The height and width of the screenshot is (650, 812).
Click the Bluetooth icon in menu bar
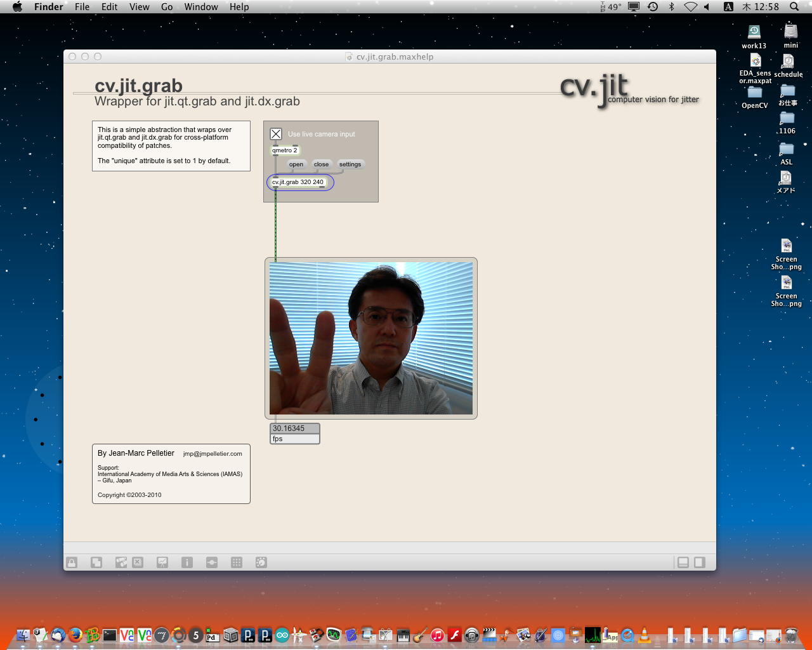coord(672,7)
